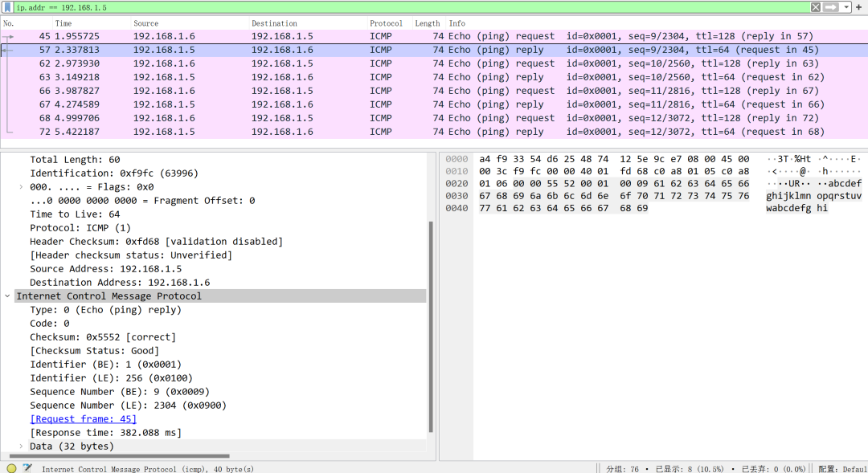Sort by the Length column header
Viewport: 868px width, 473px height.
coord(429,23)
